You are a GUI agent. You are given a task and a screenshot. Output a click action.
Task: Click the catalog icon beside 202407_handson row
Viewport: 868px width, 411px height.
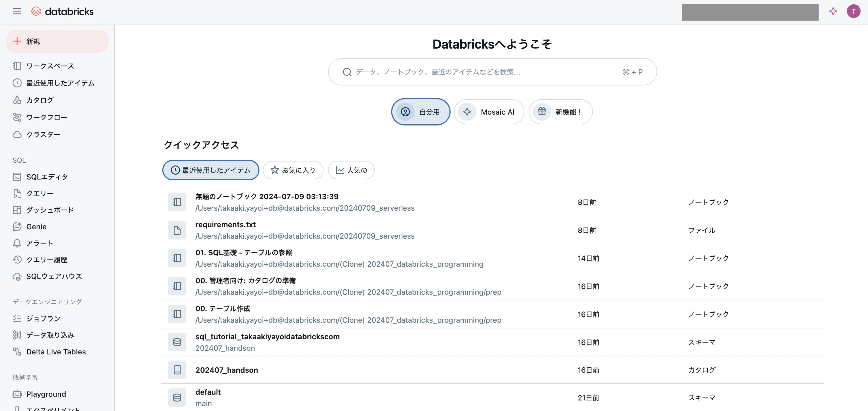[x=177, y=370]
